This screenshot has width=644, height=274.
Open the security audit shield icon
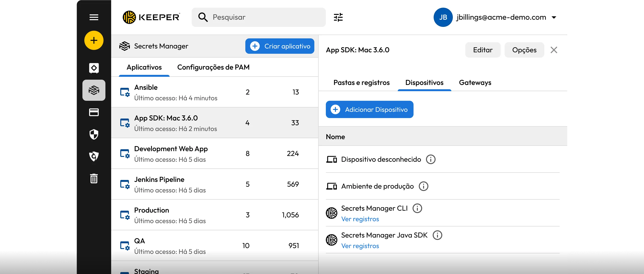(94, 134)
